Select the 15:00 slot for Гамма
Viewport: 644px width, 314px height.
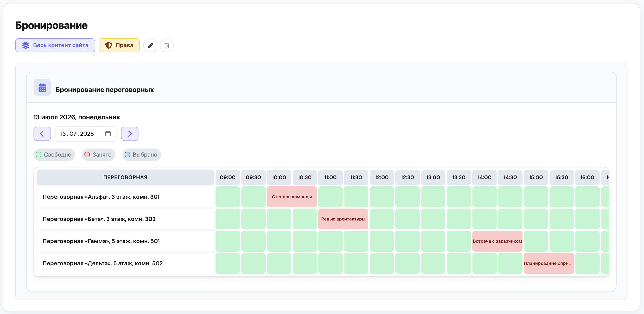pyautogui.click(x=536, y=241)
